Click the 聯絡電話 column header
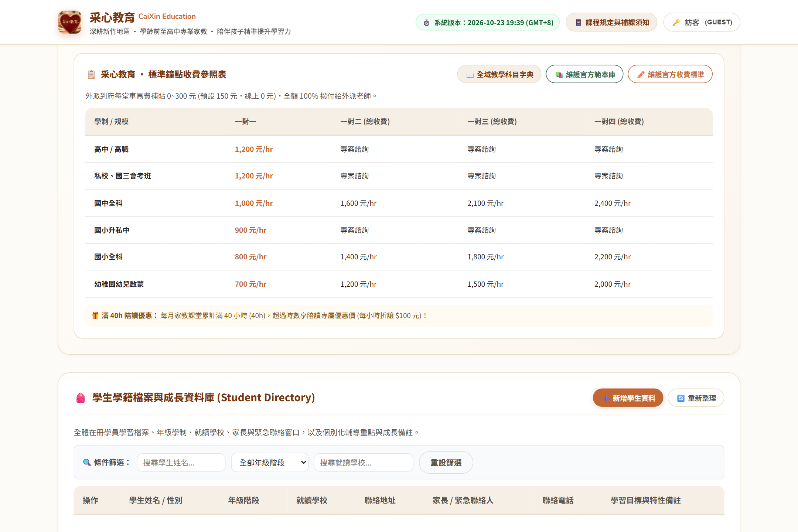This screenshot has width=798, height=532. [558, 500]
